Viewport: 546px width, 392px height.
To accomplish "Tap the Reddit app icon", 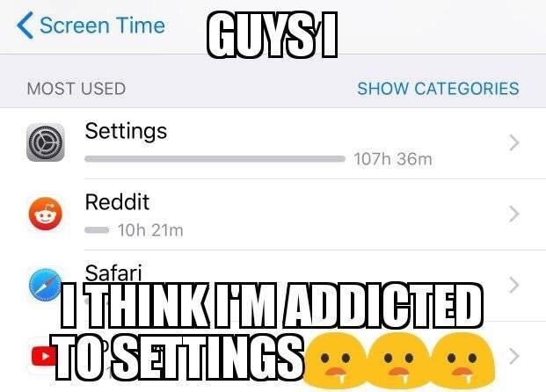I will pos(45,214).
